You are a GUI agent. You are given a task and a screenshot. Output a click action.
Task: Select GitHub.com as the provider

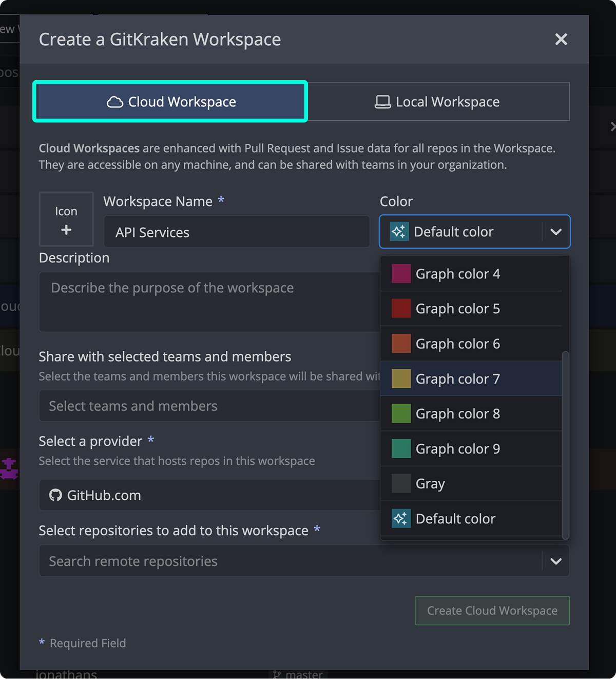click(205, 495)
